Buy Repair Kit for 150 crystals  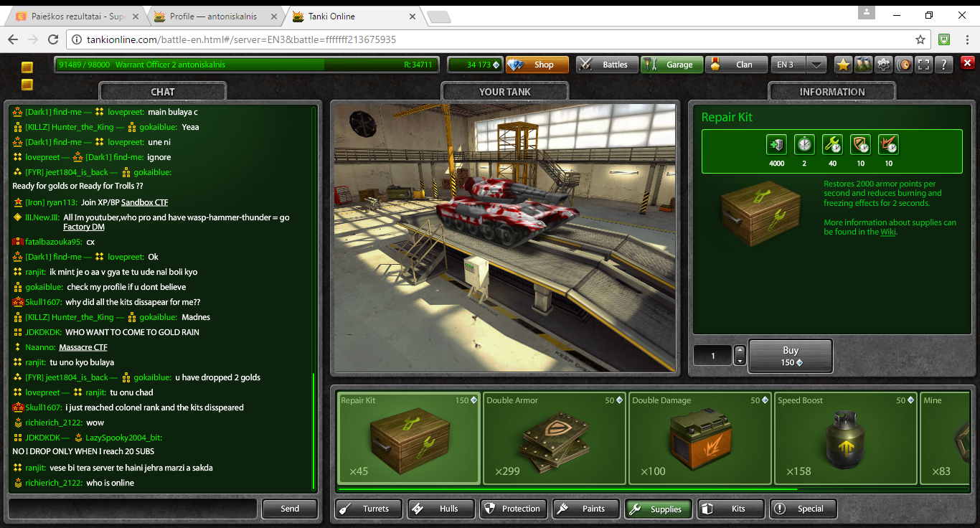tap(791, 356)
